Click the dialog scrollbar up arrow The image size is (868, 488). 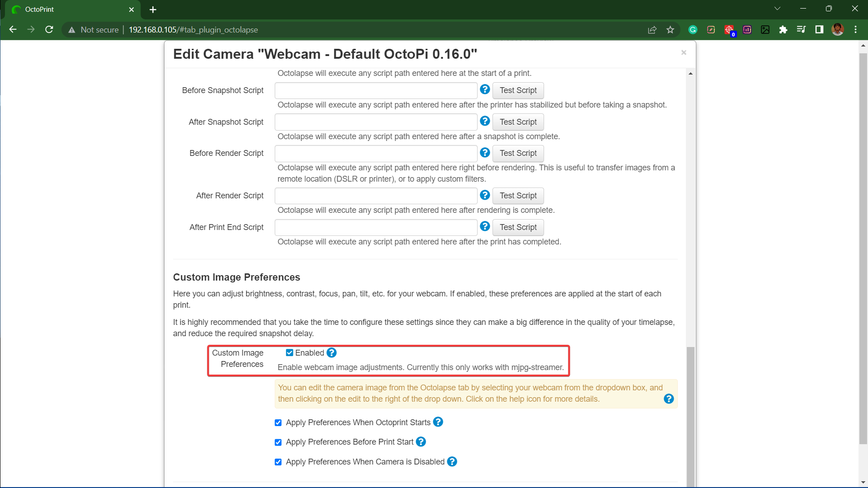690,73
